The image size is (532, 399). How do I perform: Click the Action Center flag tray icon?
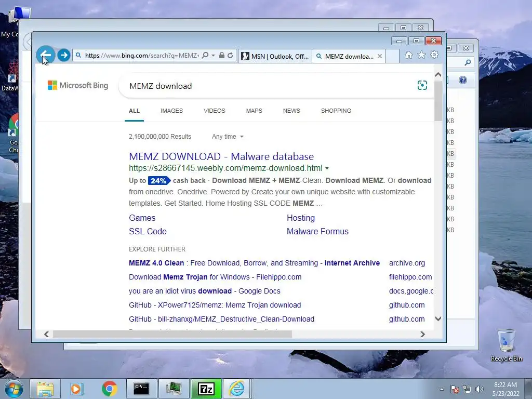point(455,389)
